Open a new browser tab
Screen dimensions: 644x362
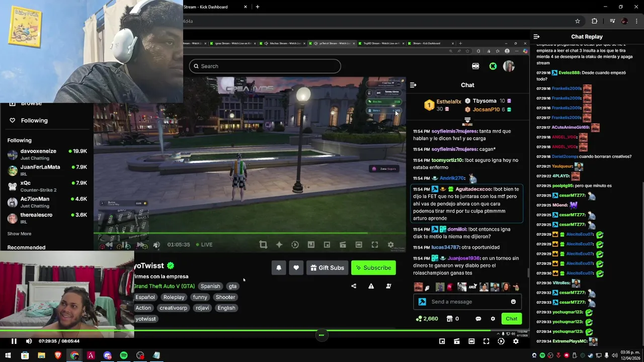[x=257, y=7]
